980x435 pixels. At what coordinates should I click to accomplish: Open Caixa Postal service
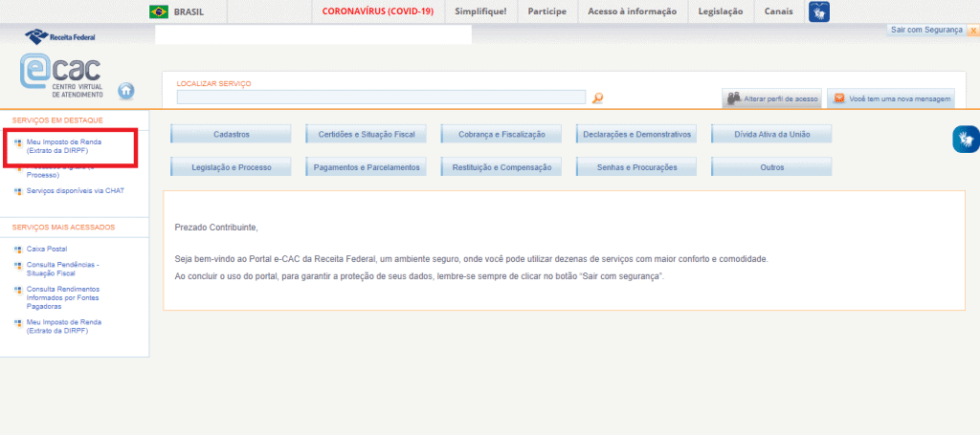(47, 249)
